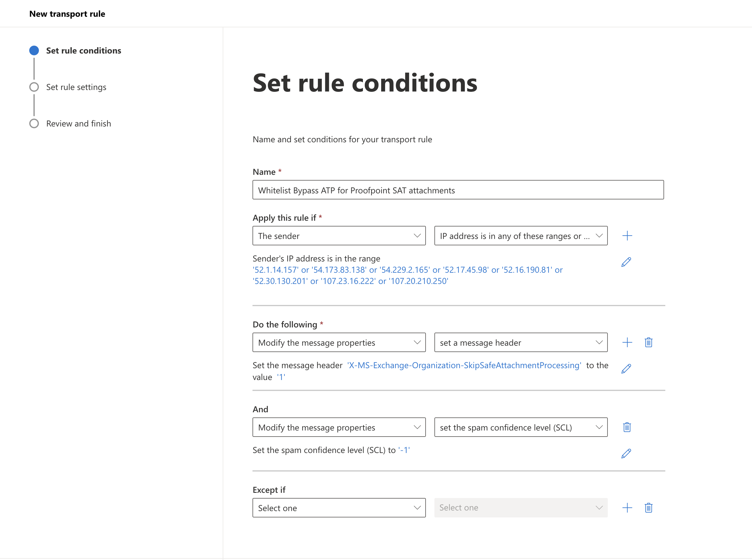Expand the 'IP address is in any of these ranges' dropdown
The height and width of the screenshot is (560, 752).
[520, 236]
